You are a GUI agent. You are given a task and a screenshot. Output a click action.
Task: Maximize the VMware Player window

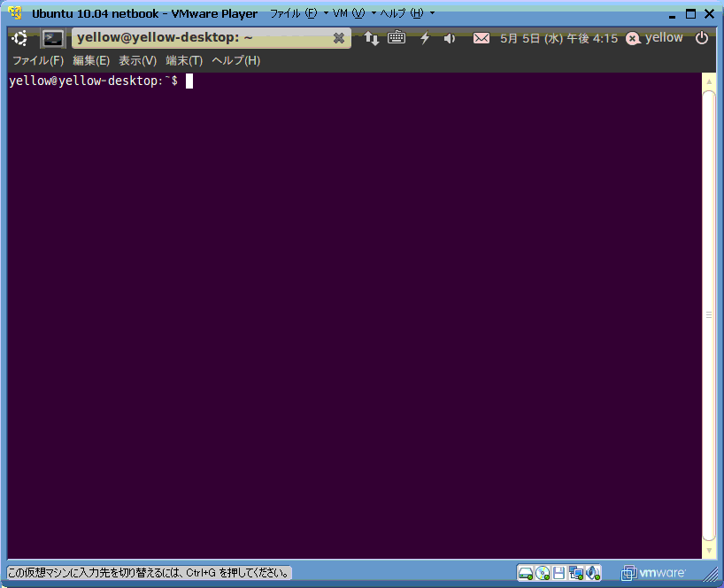(690, 14)
